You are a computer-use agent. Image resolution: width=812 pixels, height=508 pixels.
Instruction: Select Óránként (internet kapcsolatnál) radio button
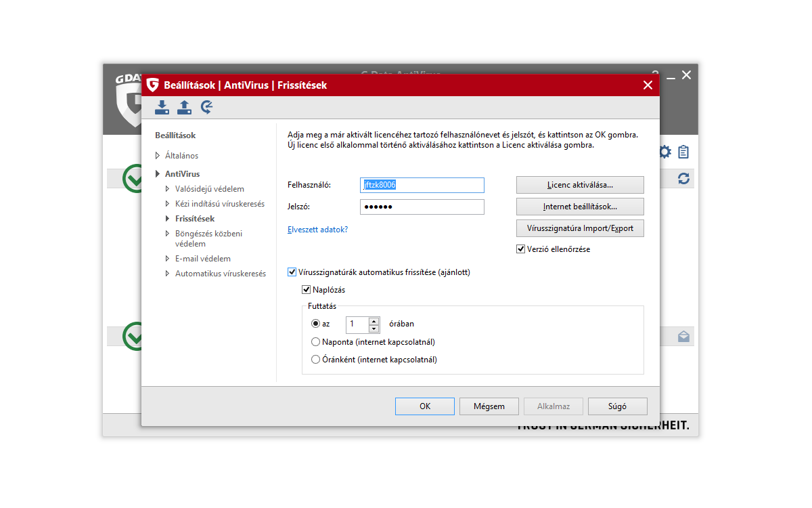(x=315, y=360)
